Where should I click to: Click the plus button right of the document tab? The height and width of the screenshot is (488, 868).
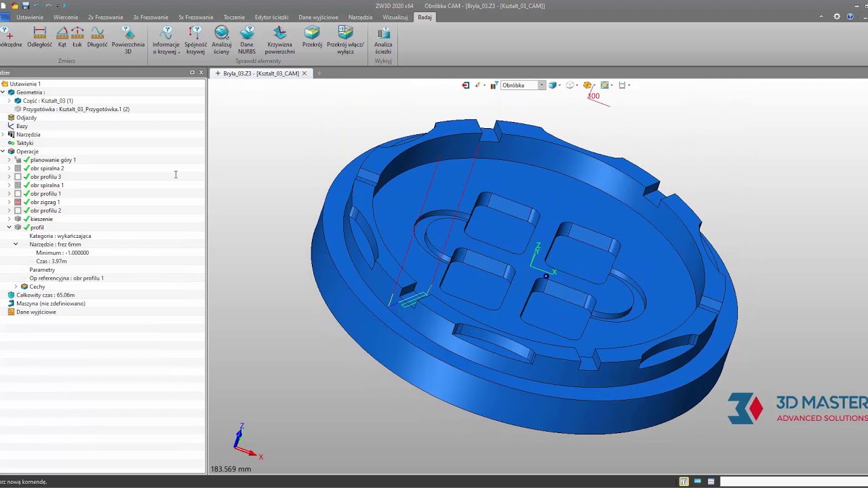tap(319, 73)
